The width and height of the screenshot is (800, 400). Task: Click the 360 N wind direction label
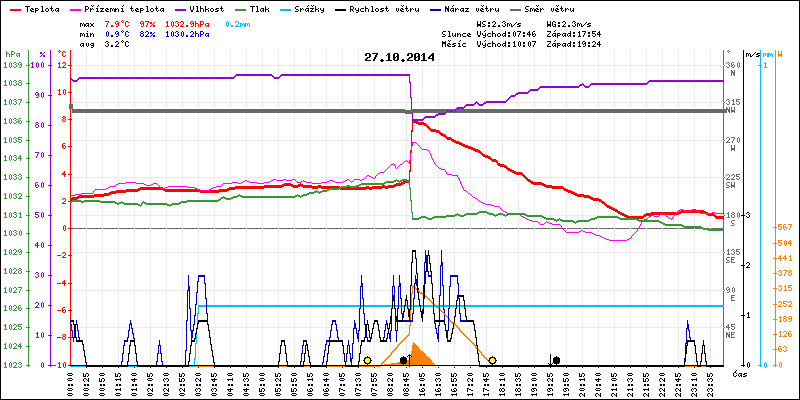click(733, 69)
